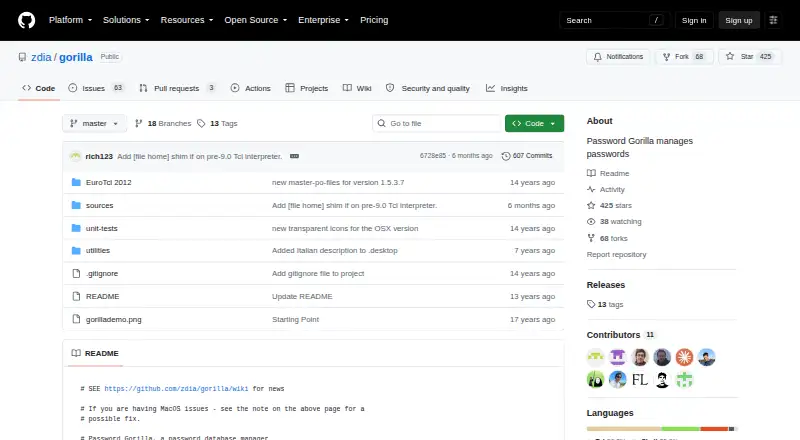Image resolution: width=800 pixels, height=440 pixels.
Task: Open the Activity link in About
Action: (x=606, y=189)
